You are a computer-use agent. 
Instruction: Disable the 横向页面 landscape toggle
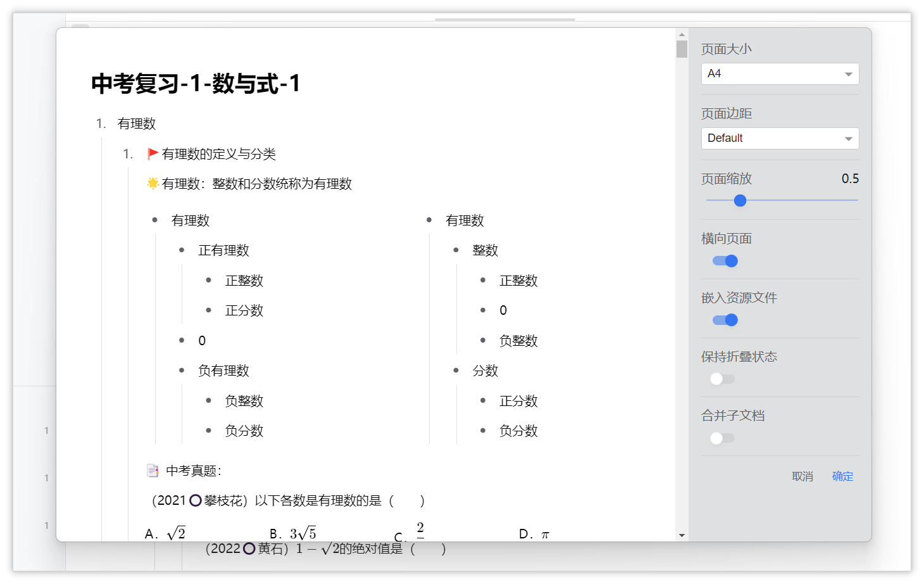tap(725, 261)
